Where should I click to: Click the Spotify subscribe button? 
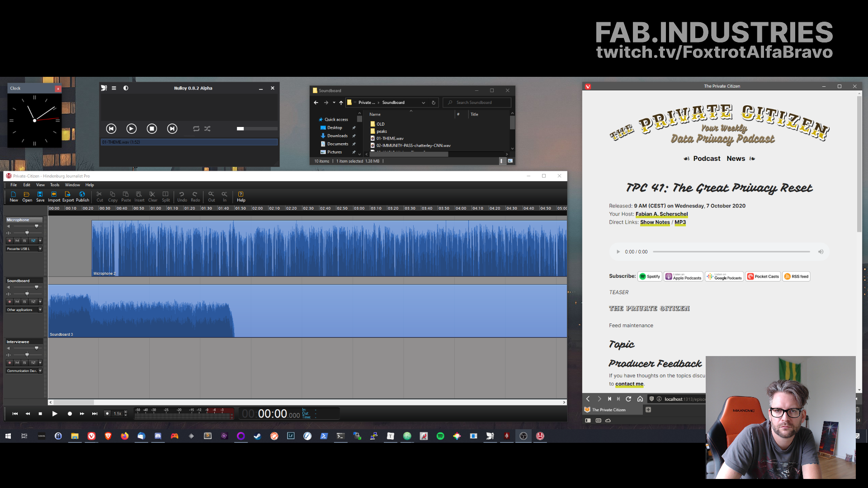650,277
